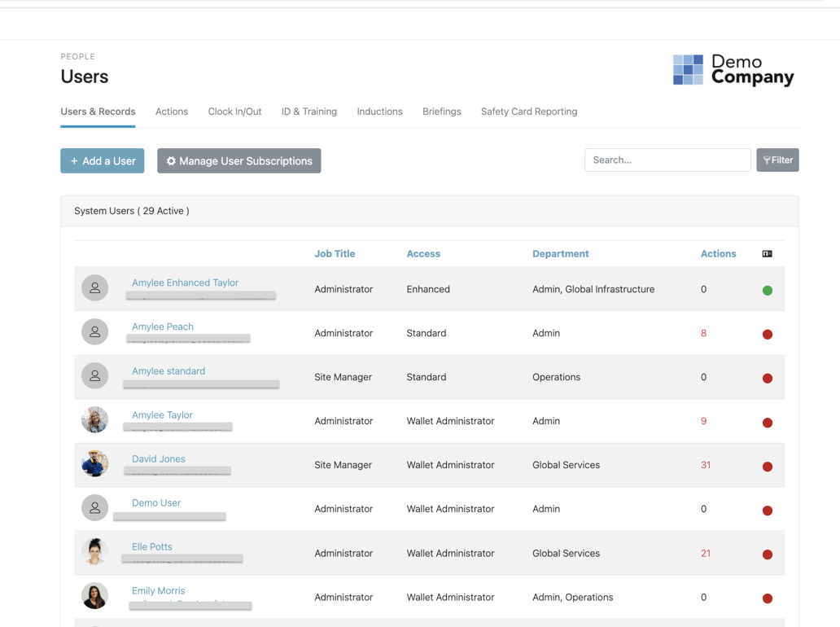Image resolution: width=840 pixels, height=627 pixels.
Task: Open the Amylee Peach user link
Action: (163, 327)
